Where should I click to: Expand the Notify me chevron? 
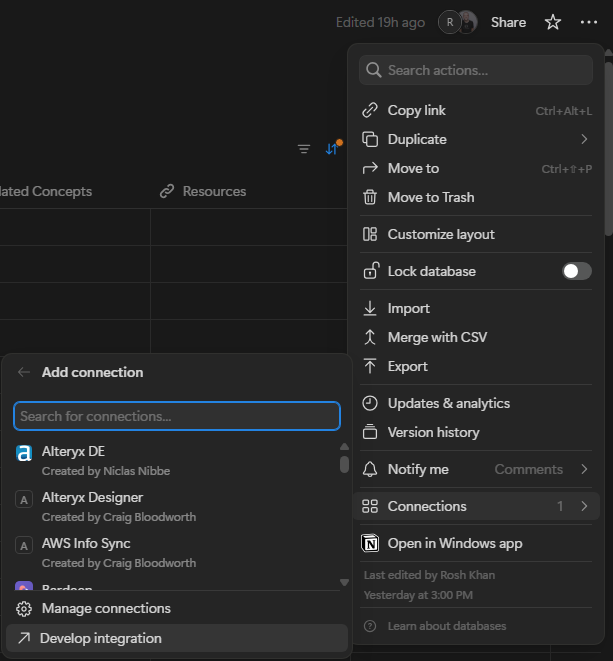tap(584, 469)
